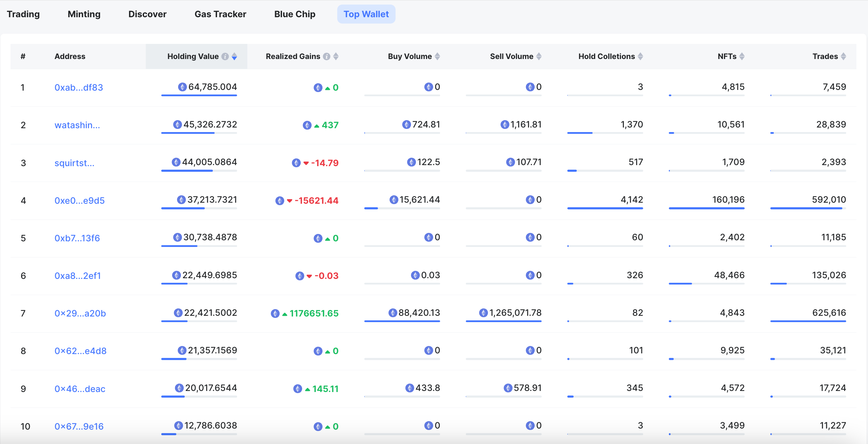Click the ETH icon beside sell volume 578.91

point(508,388)
